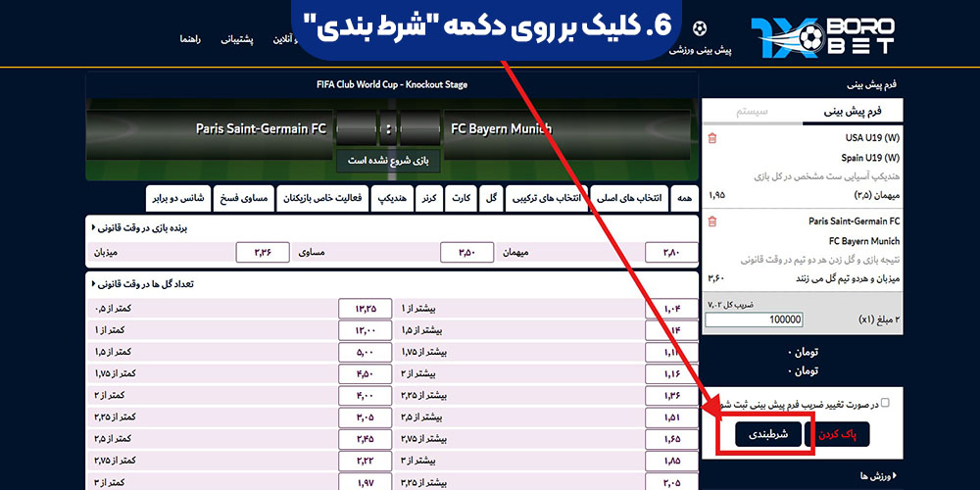
Task: Select the کارت market tab
Action: [462, 198]
